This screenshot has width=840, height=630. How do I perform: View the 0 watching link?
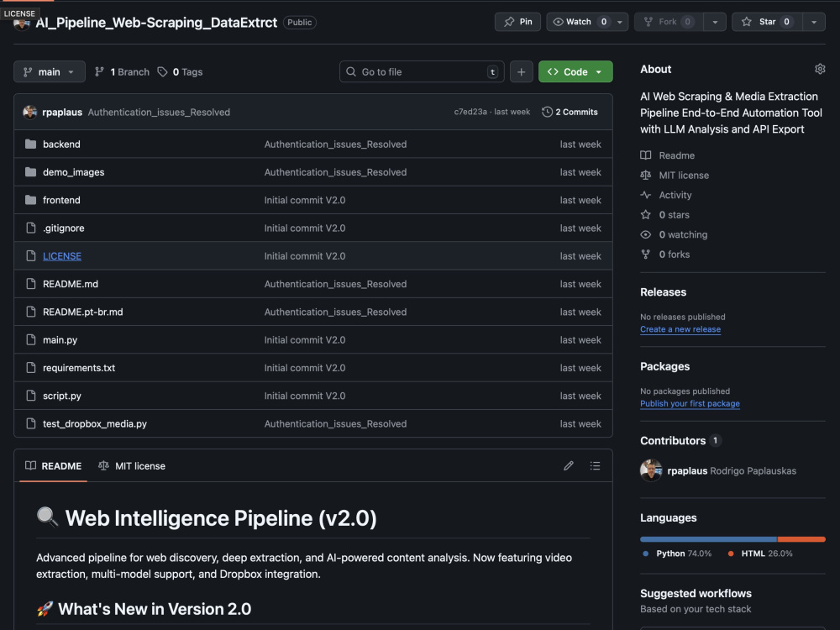pyautogui.click(x=674, y=234)
